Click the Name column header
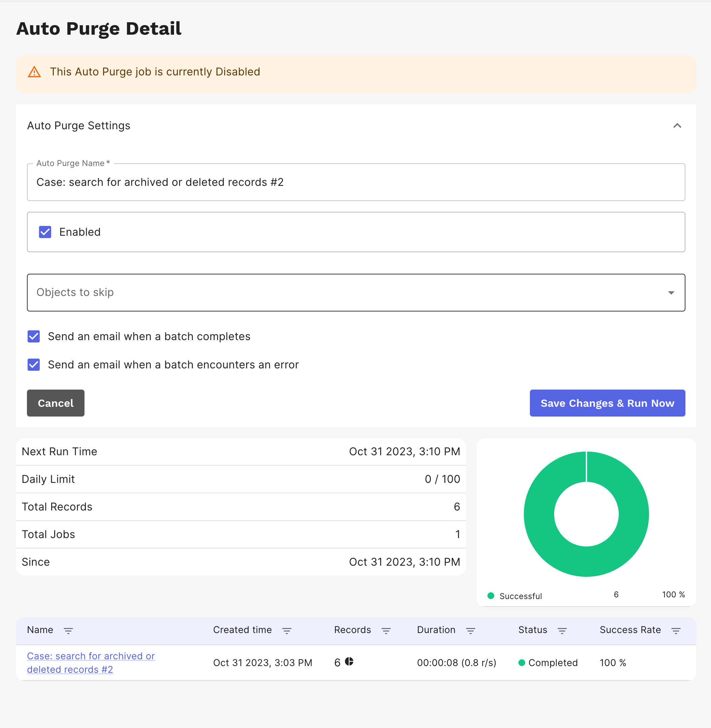The width and height of the screenshot is (711, 728). [x=40, y=630]
